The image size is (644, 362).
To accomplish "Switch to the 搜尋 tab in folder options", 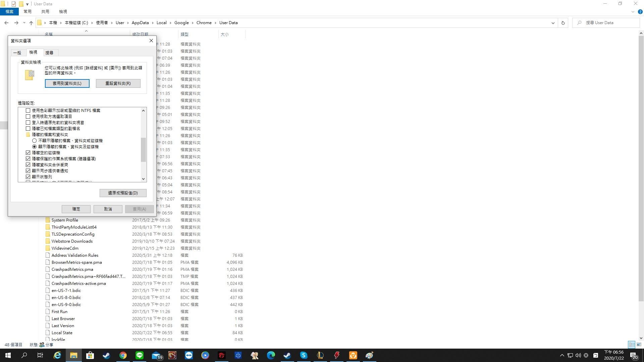I will point(49,53).
